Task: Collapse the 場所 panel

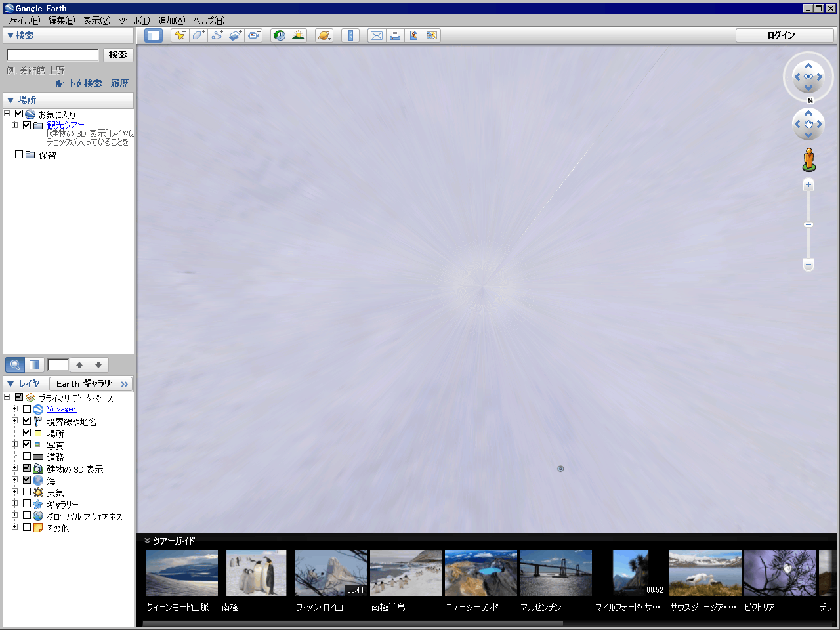Action: [x=10, y=100]
